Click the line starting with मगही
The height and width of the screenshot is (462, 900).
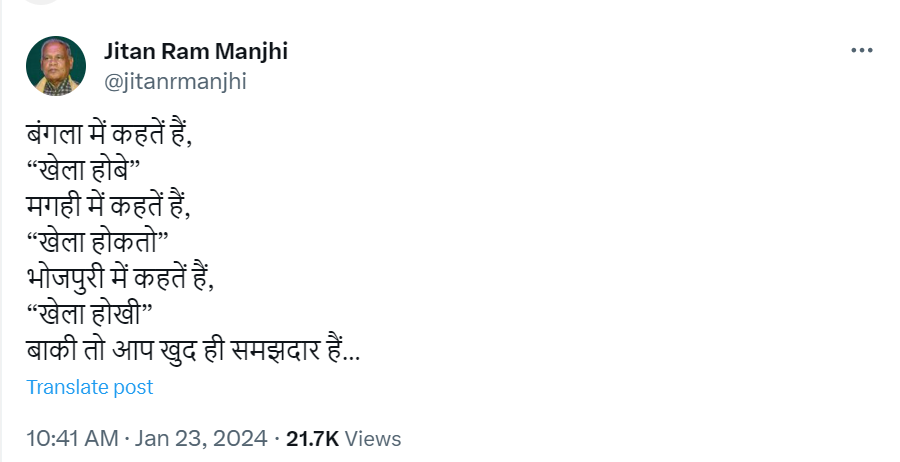coord(109,211)
